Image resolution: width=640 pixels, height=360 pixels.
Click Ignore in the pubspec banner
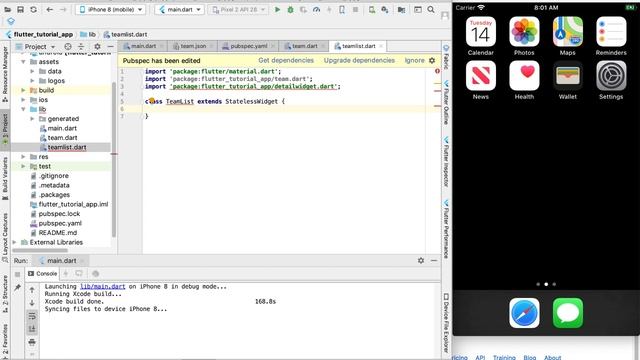(x=414, y=60)
